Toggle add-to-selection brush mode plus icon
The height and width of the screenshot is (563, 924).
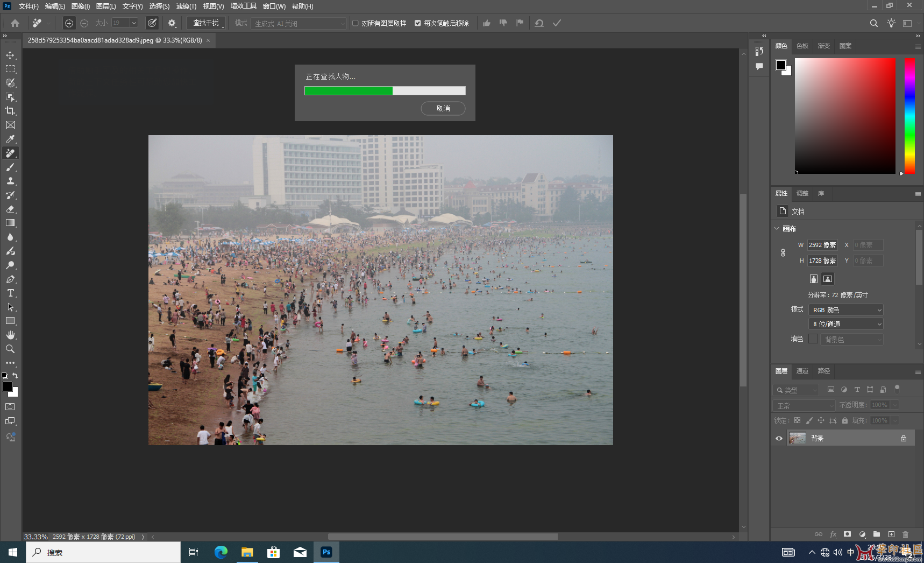(x=69, y=23)
